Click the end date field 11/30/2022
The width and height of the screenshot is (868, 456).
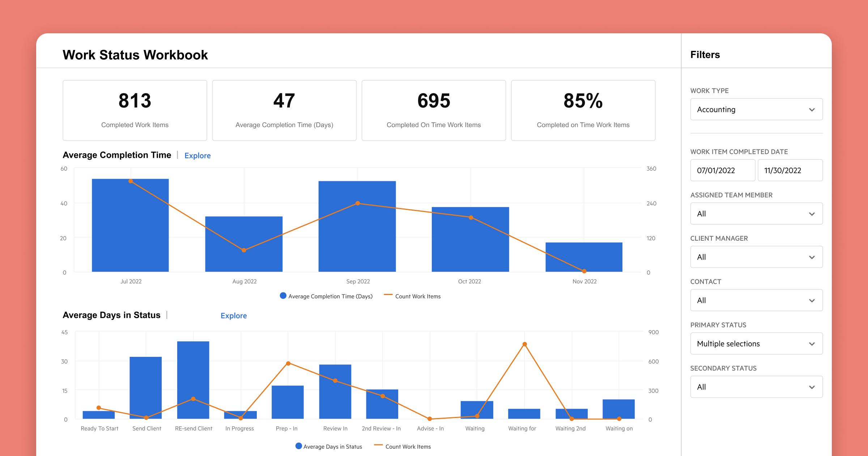pos(790,170)
